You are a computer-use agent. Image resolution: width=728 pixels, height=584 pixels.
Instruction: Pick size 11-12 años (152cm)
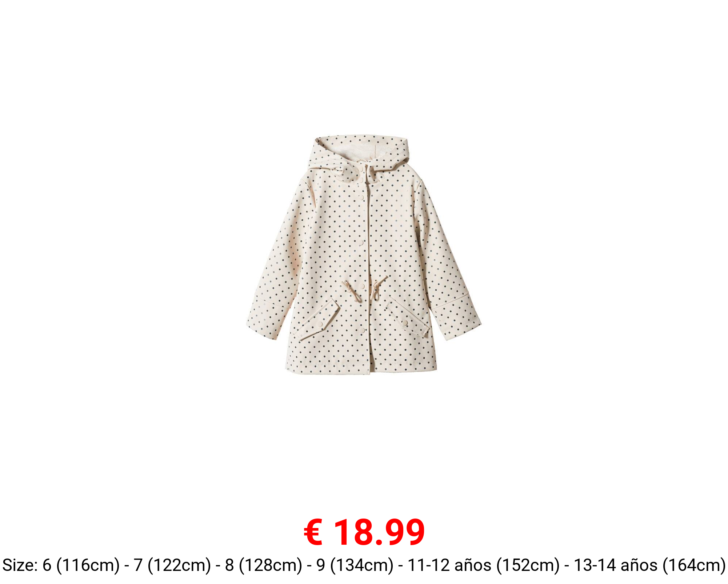[x=484, y=565]
